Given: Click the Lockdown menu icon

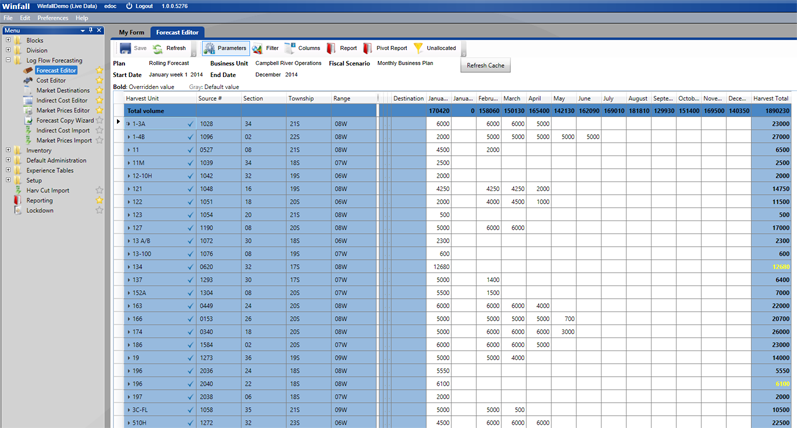Looking at the screenshot, I should [18, 210].
